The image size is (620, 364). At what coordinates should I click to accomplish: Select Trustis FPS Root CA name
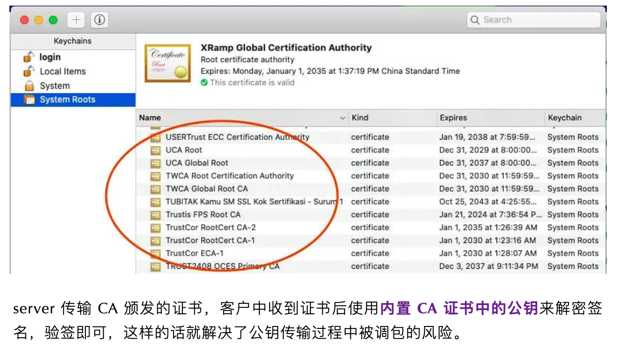(203, 214)
